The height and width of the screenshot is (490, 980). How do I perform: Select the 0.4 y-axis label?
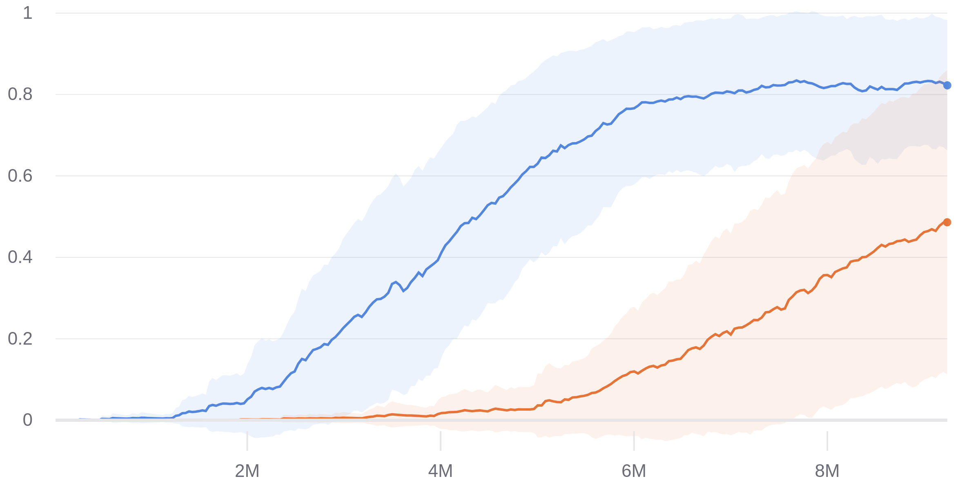(20, 257)
